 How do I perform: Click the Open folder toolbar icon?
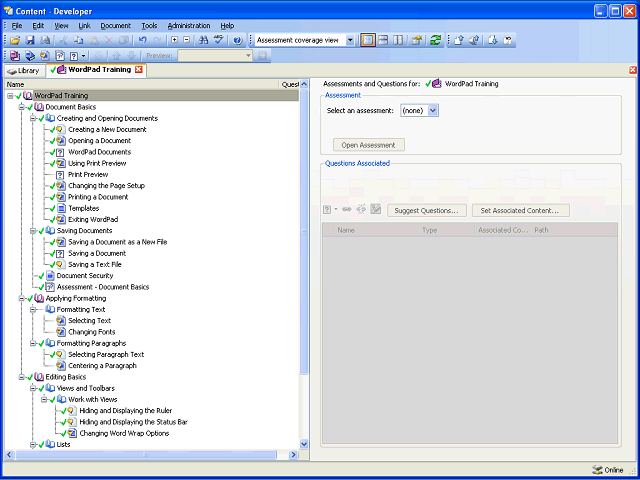15,40
